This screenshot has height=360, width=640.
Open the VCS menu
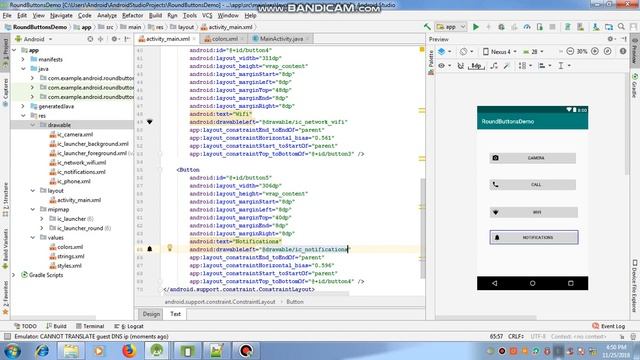point(207,16)
